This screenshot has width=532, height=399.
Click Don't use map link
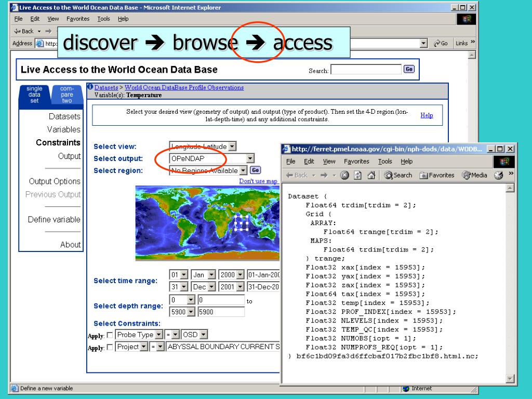(258, 181)
